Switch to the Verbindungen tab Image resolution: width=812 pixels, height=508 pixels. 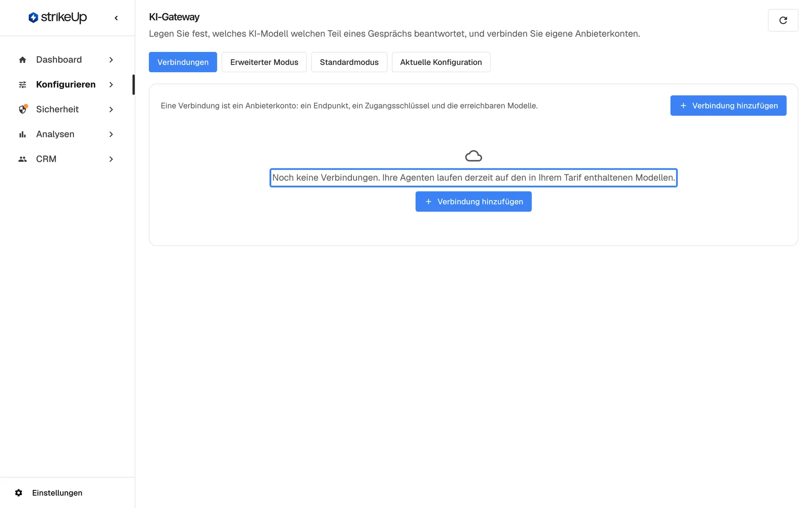coord(183,62)
